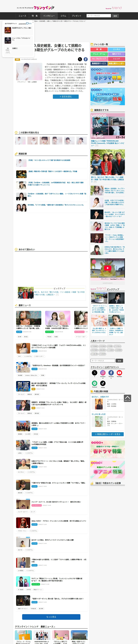Open 有田哲平のEテレプロレス ticket item
138x644 pixels.
(18, 30)
